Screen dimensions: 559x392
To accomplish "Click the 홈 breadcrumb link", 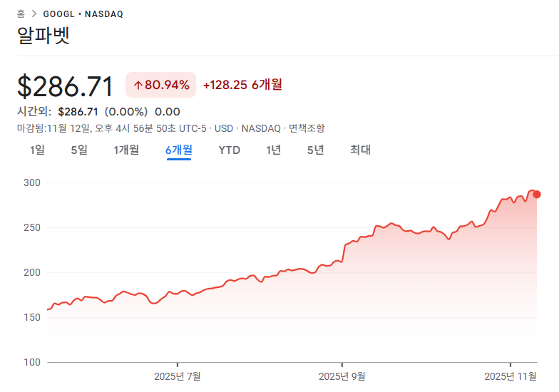I will 21,14.
